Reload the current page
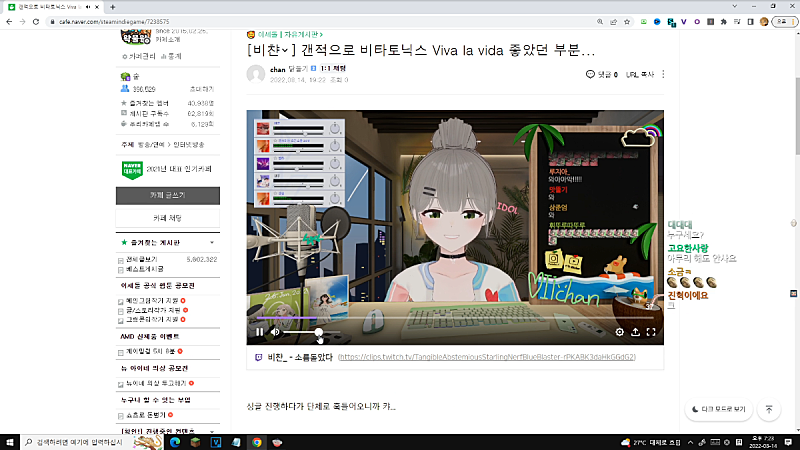 (36, 22)
